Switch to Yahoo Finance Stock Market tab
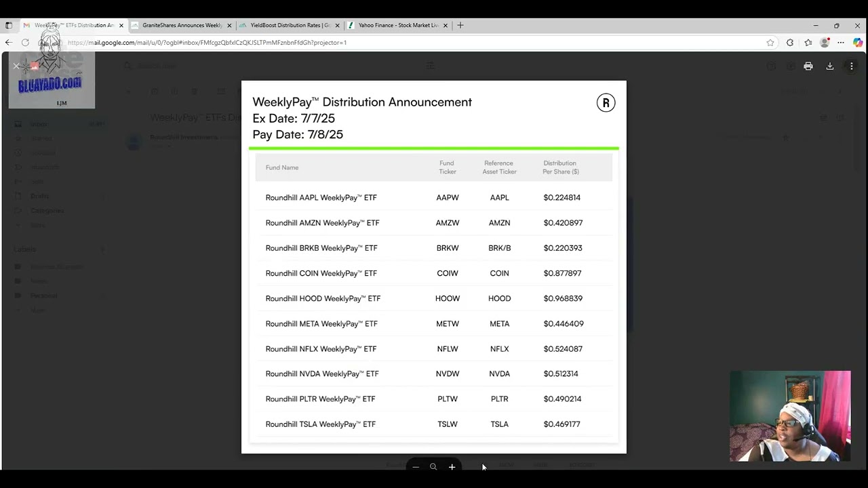Viewport: 868px width, 488px height. (x=398, y=25)
